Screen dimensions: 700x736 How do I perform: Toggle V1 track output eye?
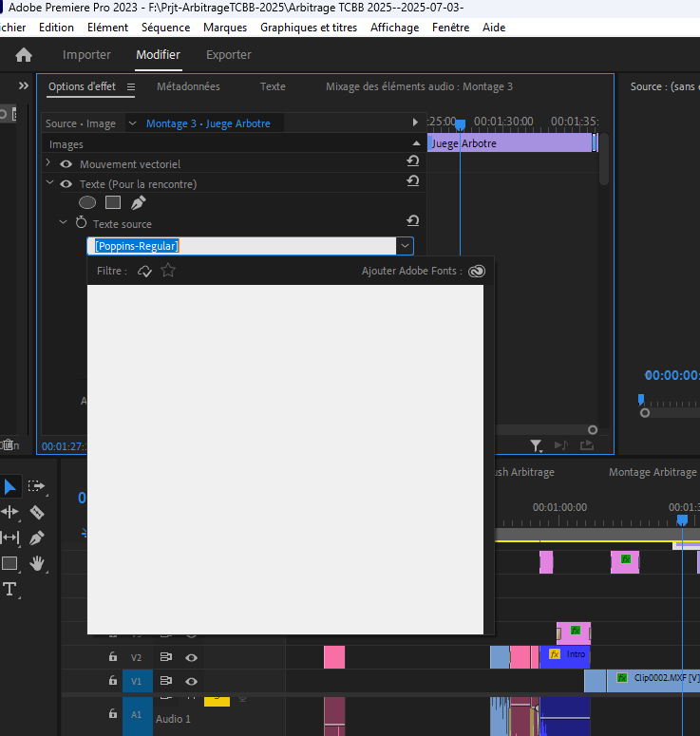click(x=191, y=681)
